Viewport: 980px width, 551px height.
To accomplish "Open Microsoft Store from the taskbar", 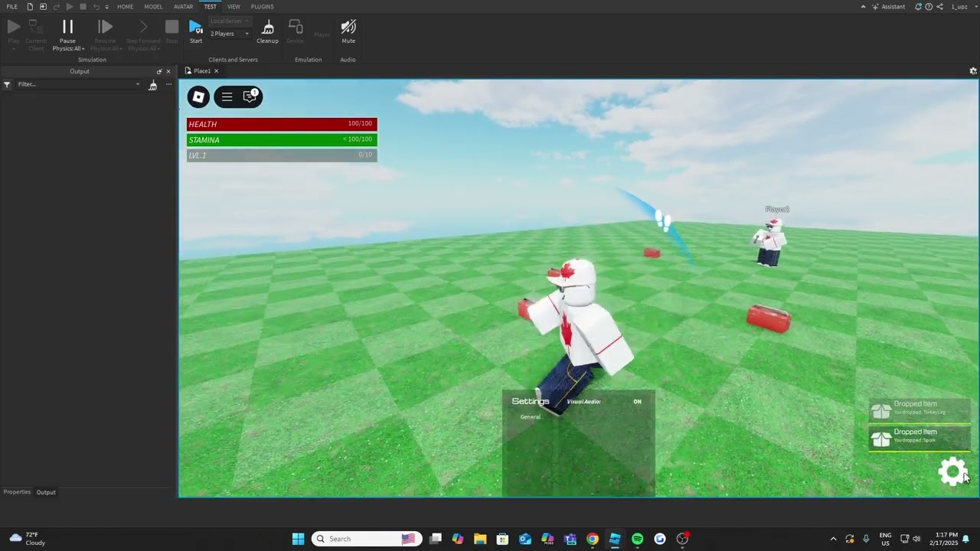I will click(502, 539).
